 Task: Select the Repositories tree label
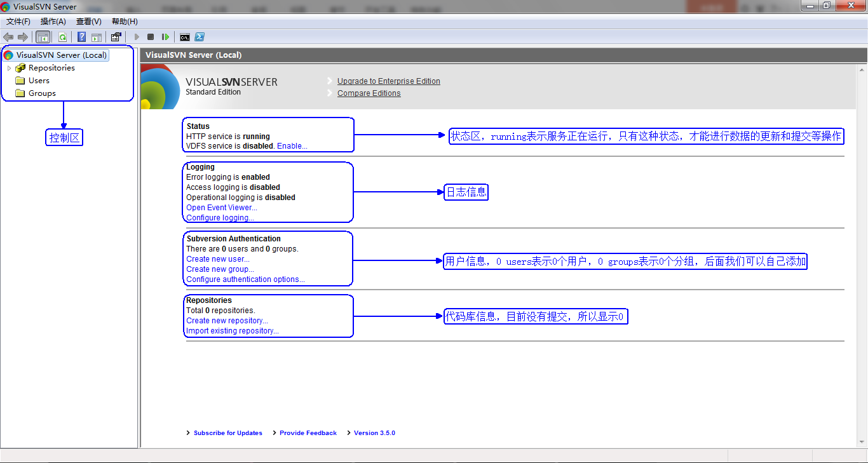click(51, 68)
